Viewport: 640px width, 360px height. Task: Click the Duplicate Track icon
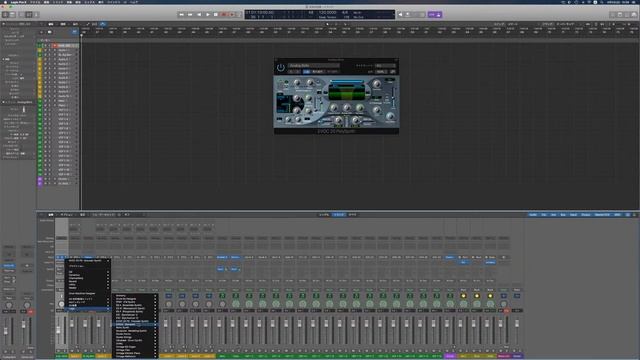coord(50,32)
